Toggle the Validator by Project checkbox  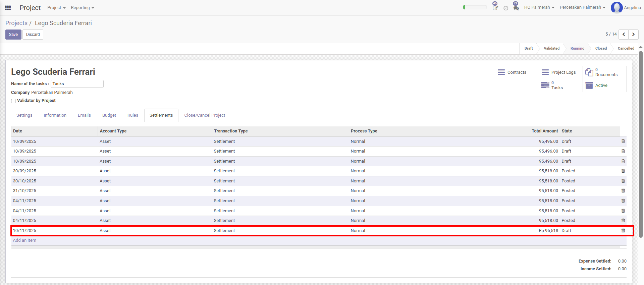(x=13, y=101)
